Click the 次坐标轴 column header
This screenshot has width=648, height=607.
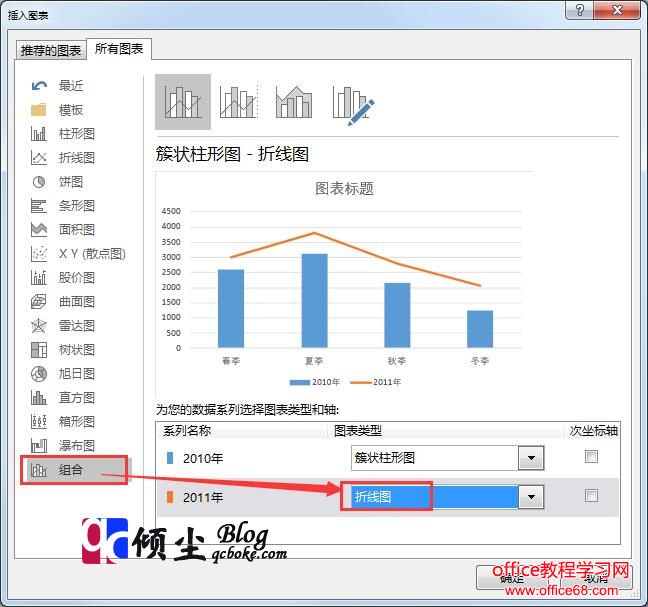point(593,431)
